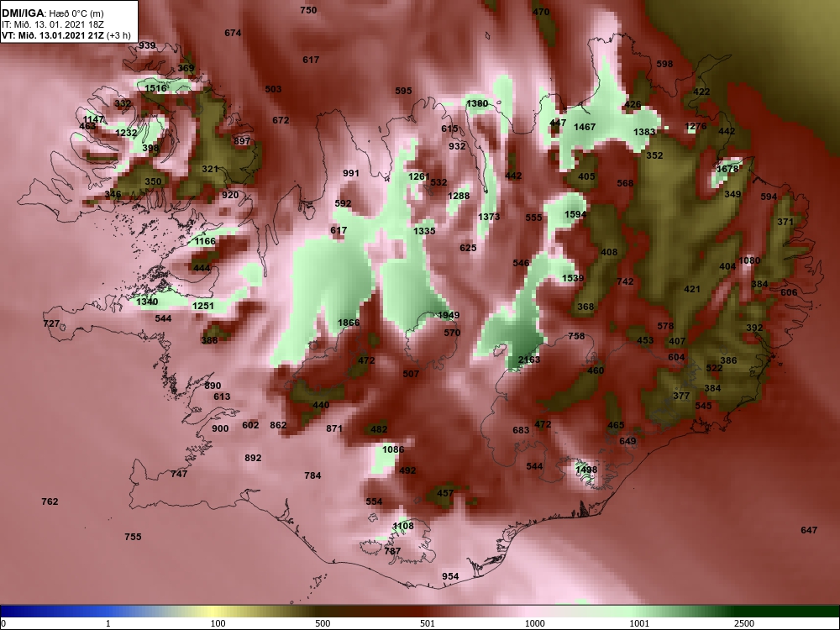The image size is (840, 630).
Task: Click the 897 height value
Action: 242,141
